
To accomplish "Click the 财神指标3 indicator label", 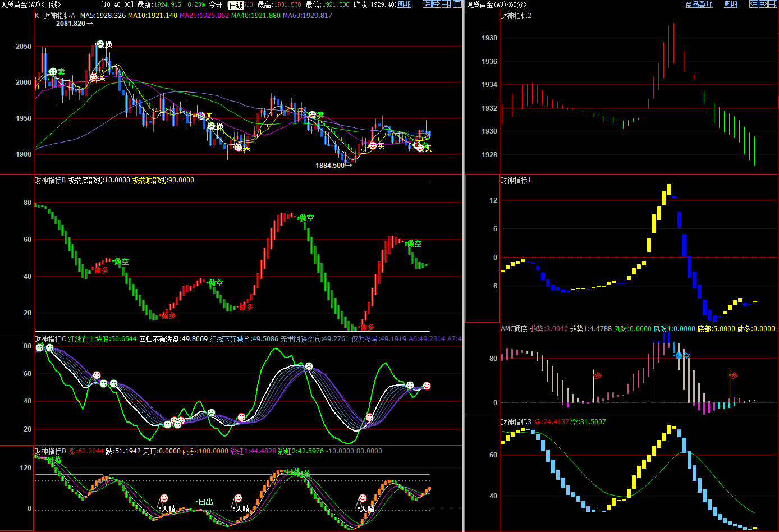I will [515, 422].
